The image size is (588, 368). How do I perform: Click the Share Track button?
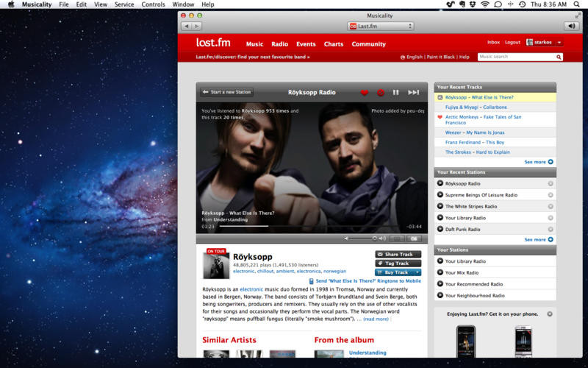point(398,254)
